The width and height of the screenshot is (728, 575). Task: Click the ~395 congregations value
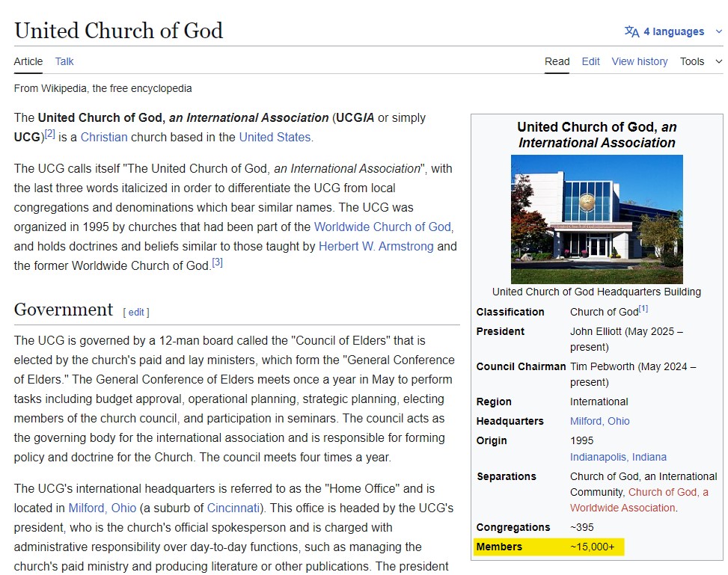click(x=582, y=527)
